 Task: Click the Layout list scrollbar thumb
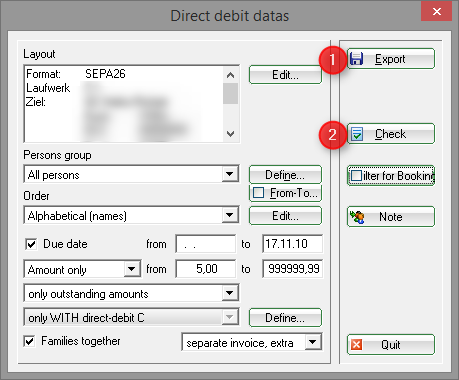pyautogui.click(x=230, y=93)
